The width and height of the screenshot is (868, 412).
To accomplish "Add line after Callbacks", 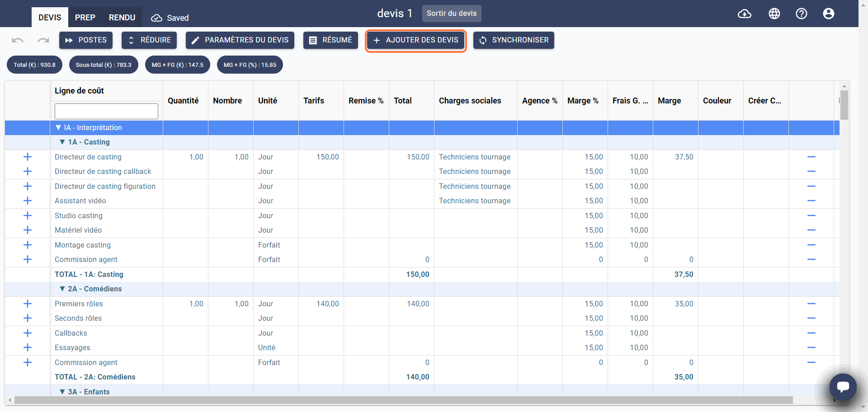I will pos(28,333).
